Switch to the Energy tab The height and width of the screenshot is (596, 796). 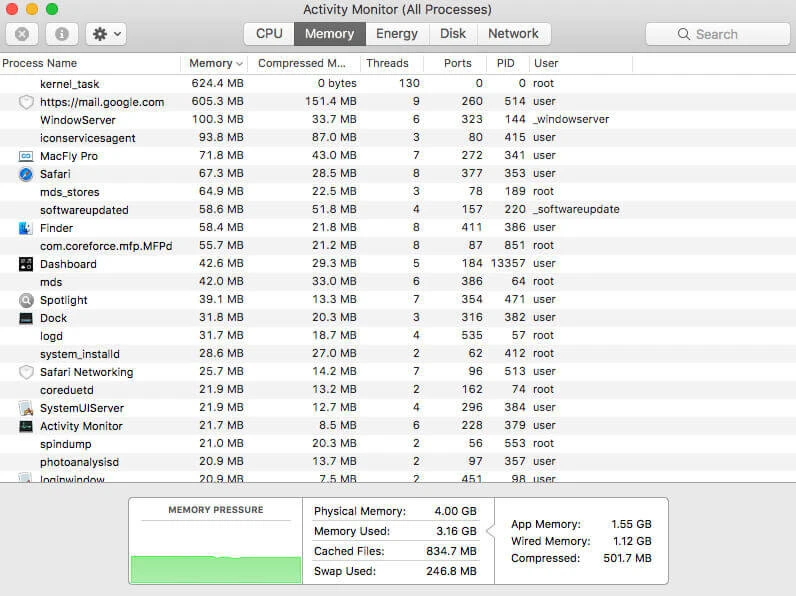(x=397, y=34)
